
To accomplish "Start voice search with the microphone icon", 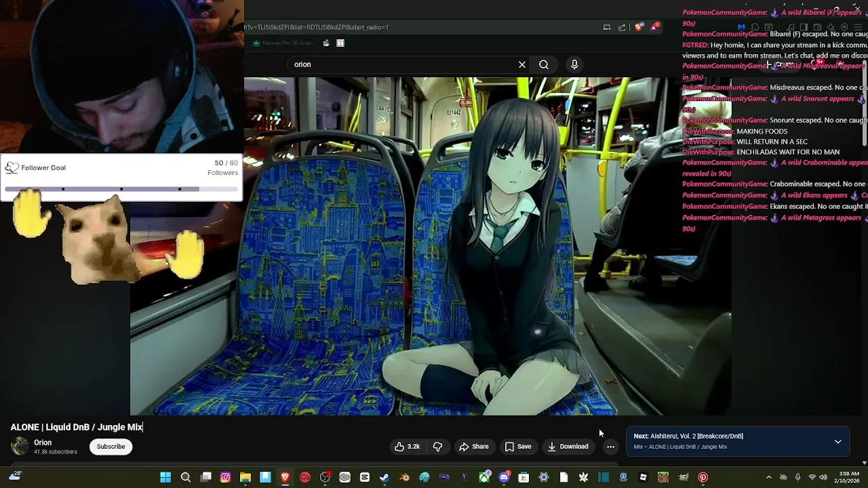I will 574,64.
